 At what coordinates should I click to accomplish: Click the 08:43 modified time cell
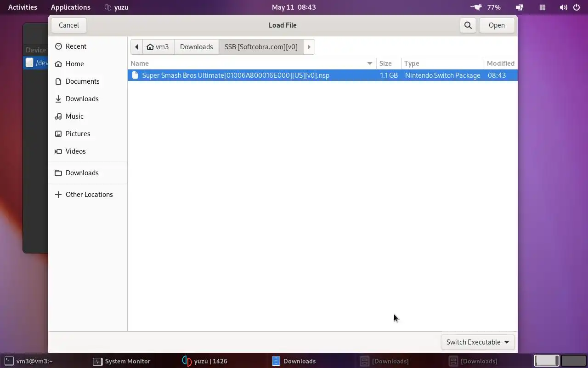pyautogui.click(x=497, y=75)
